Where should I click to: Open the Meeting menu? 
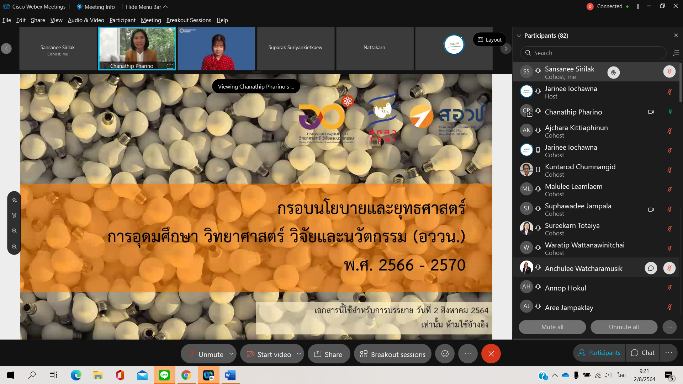point(151,20)
